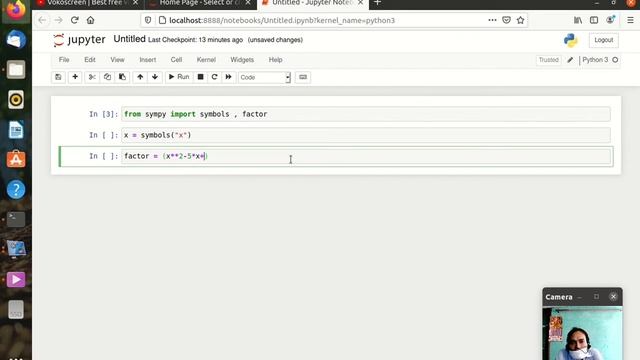Paste cells below icon
The height and width of the screenshot is (360, 640).
pos(122,77)
